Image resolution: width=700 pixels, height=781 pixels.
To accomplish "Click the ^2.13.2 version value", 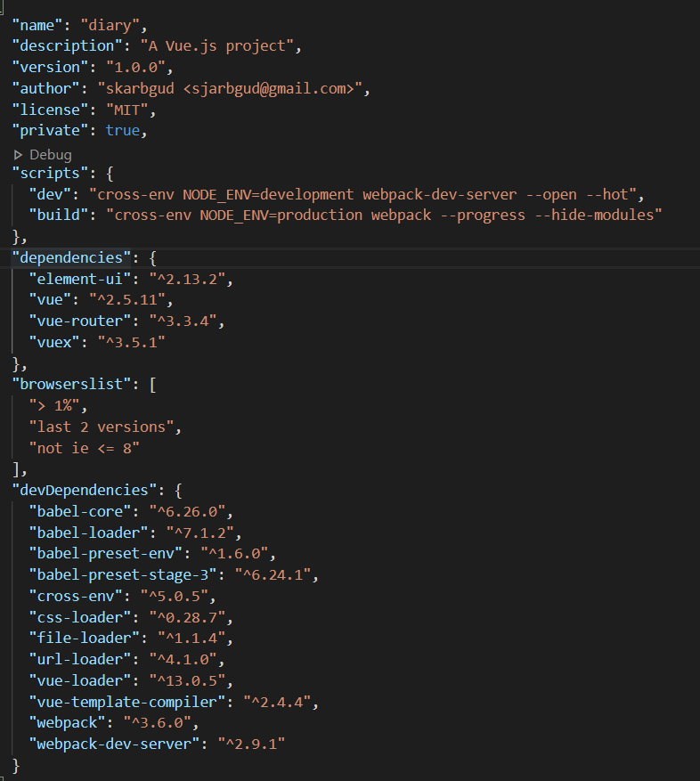I will pyautogui.click(x=187, y=279).
